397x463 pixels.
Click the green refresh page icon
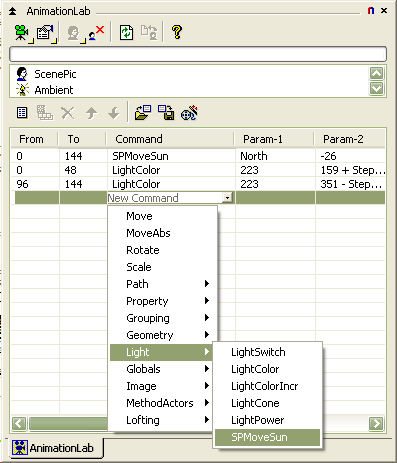tap(127, 33)
